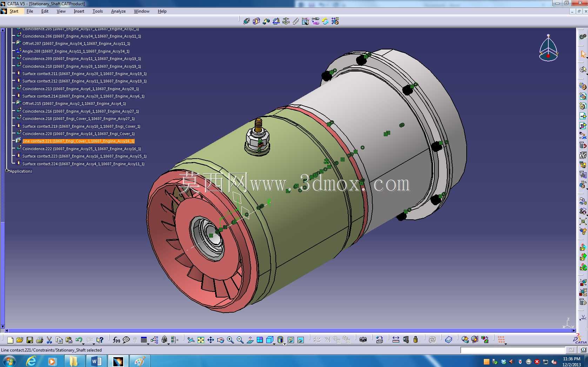Viewport: 588px width, 367px height.
Task: Open Internet Explorer from the taskbar
Action: click(31, 361)
